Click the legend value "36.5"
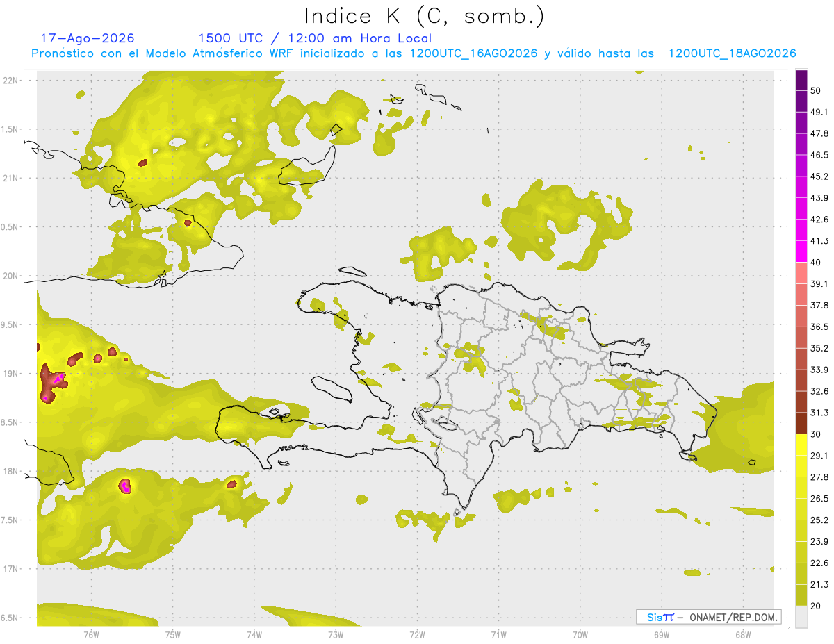834x644 pixels. click(819, 327)
